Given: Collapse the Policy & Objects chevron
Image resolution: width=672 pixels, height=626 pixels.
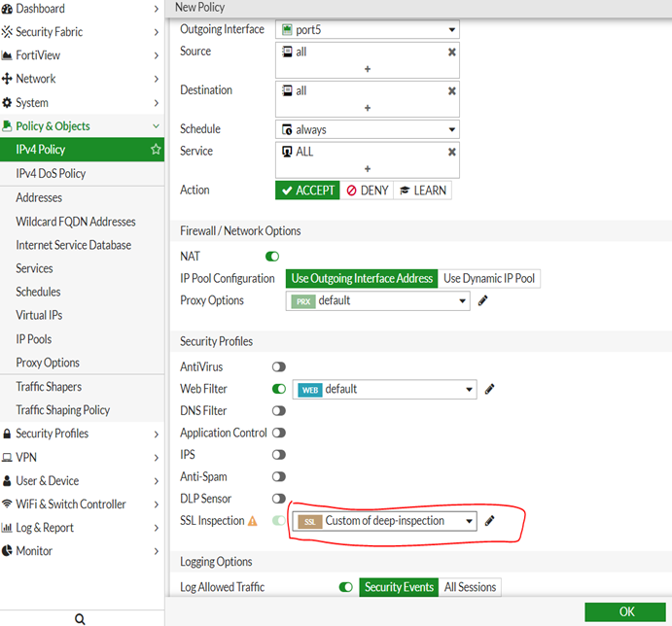Looking at the screenshot, I should tap(156, 126).
